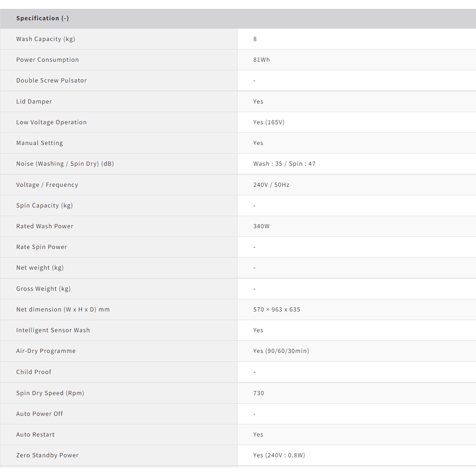Click the Spin Capacity (kg) label
This screenshot has width=476, height=476.
pyautogui.click(x=45, y=205)
